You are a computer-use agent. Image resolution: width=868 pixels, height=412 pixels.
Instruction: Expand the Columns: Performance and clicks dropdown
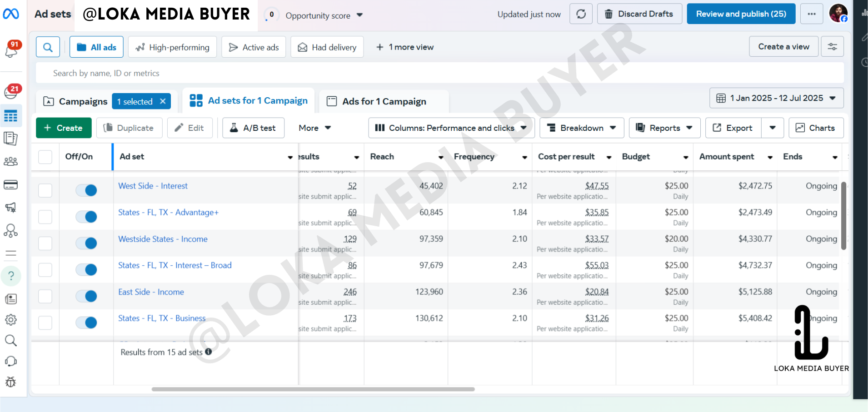coord(451,128)
